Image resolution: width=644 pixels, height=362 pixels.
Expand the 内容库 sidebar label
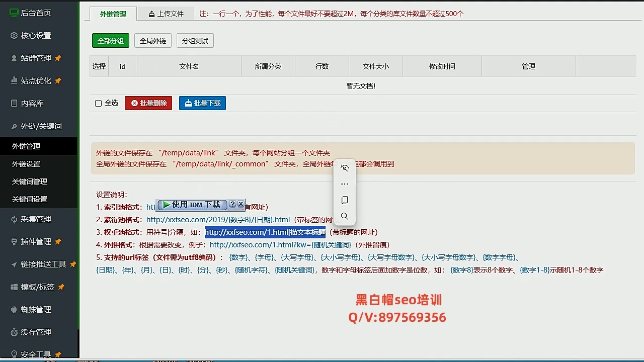tap(32, 103)
